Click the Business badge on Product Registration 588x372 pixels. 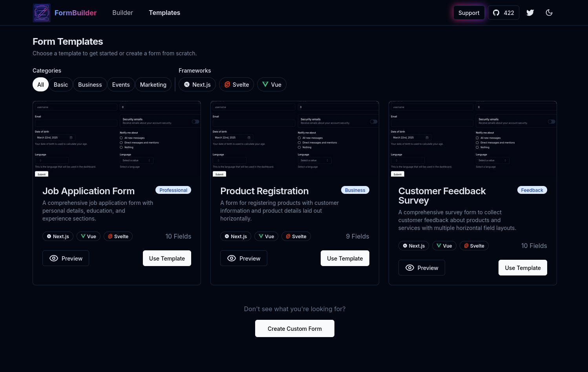pyautogui.click(x=355, y=190)
